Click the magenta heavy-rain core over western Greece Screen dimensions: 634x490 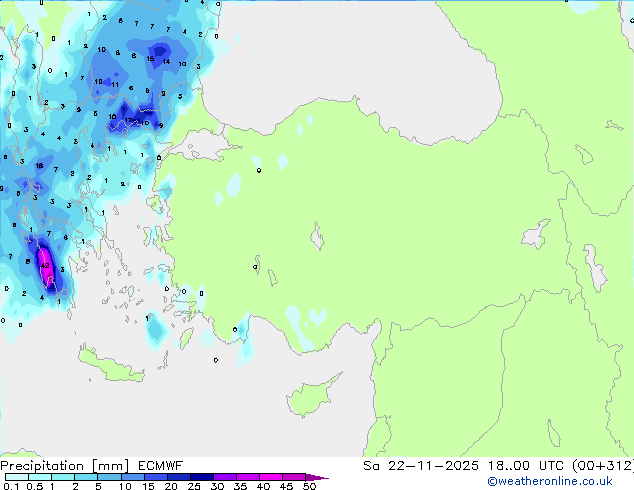(x=46, y=266)
